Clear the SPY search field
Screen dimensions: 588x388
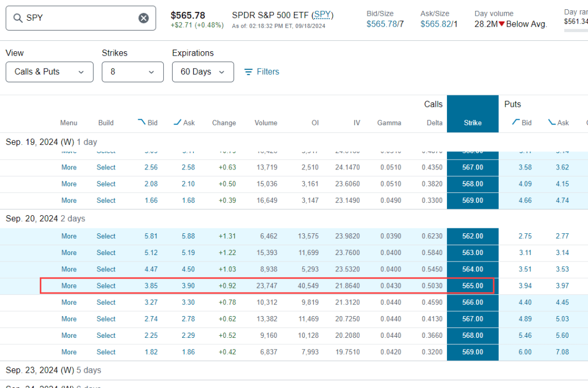pyautogui.click(x=144, y=18)
